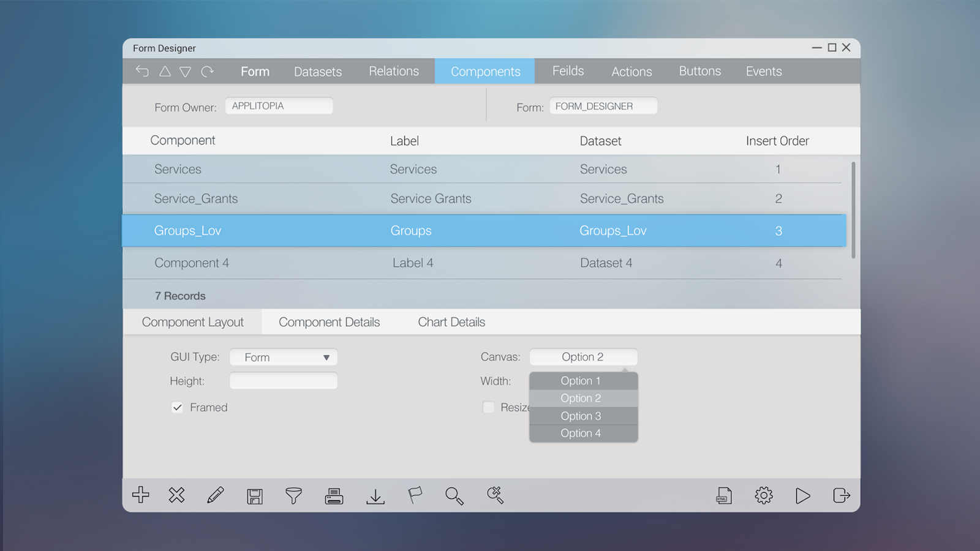Click the Service_Grants dataset cell
The width and height of the screenshot is (980, 551).
pos(622,198)
